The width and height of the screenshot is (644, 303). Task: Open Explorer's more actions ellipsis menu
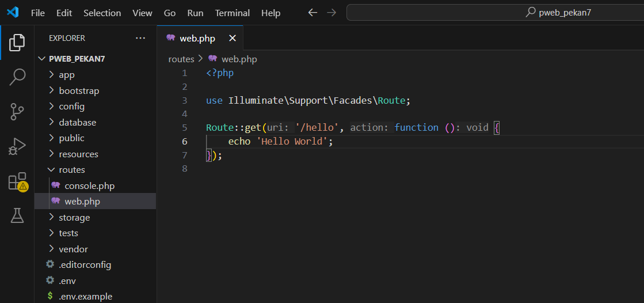[x=140, y=38]
